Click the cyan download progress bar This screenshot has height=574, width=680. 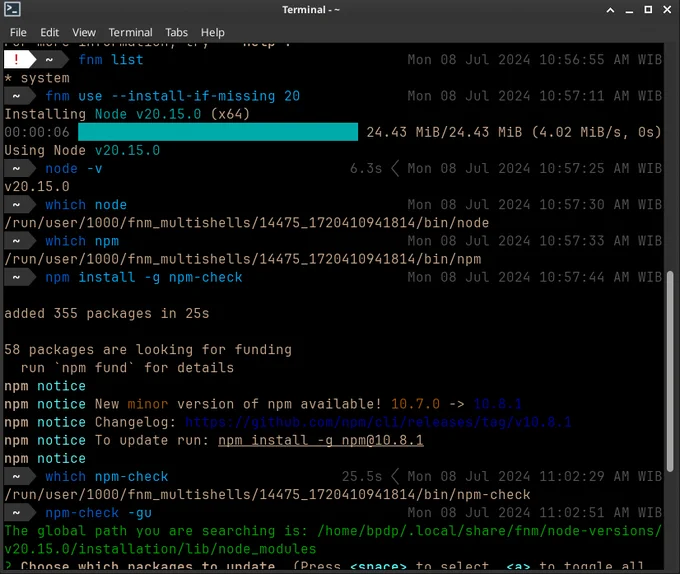[218, 132]
